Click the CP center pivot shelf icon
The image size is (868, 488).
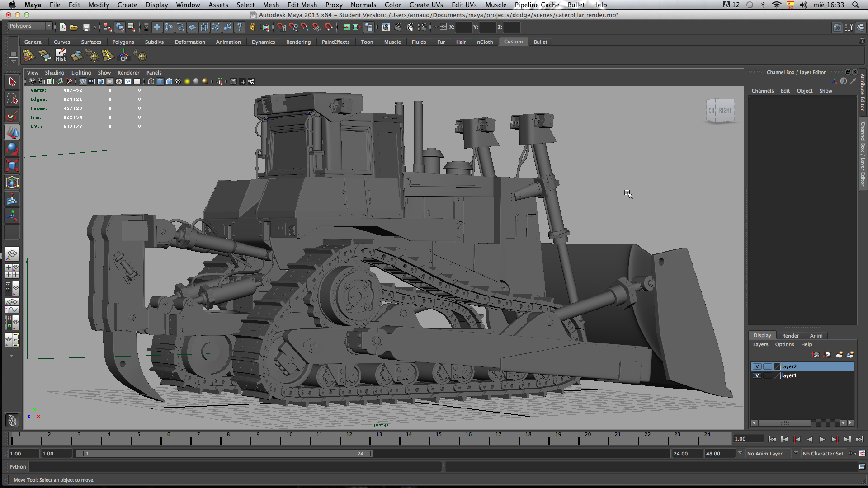coord(123,56)
